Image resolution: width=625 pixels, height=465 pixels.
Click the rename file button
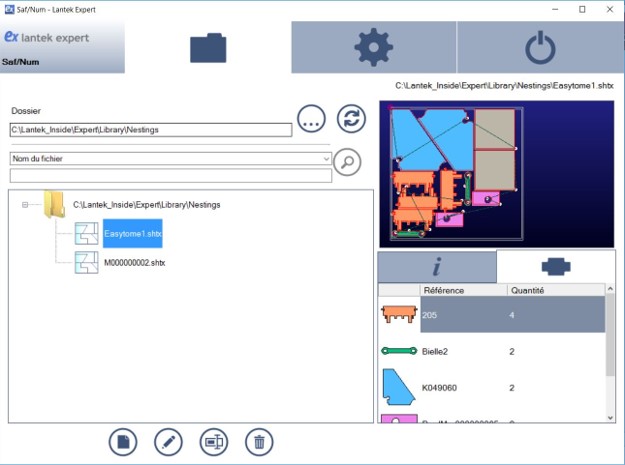point(214,442)
